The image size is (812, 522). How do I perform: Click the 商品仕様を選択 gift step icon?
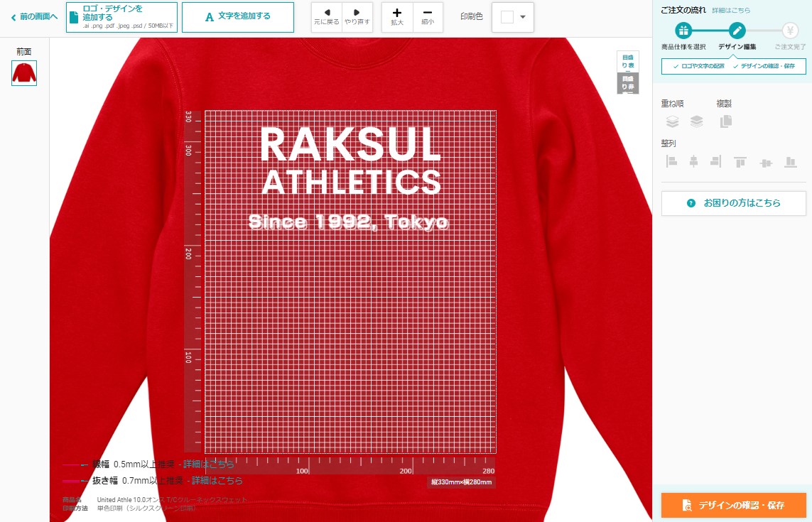pyautogui.click(x=683, y=31)
